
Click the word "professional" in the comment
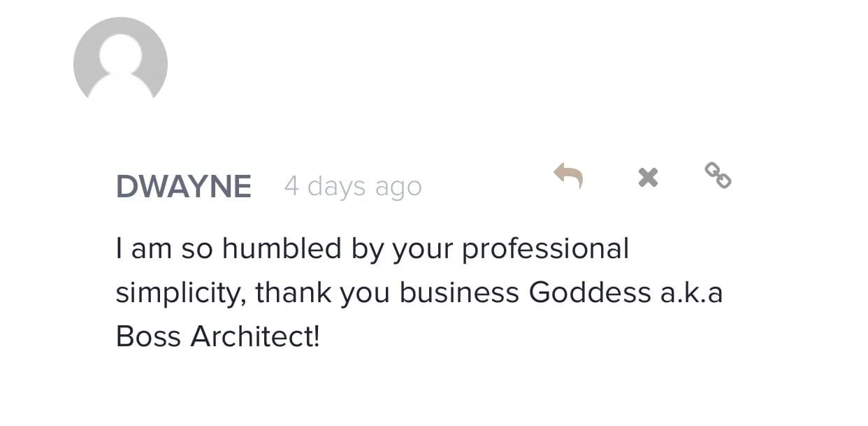tap(546, 248)
